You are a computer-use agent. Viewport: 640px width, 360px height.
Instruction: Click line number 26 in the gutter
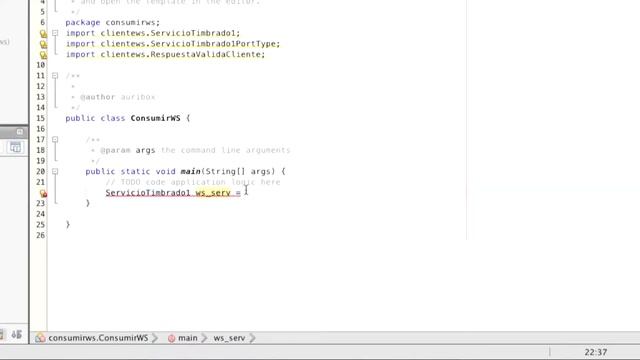coord(40,235)
